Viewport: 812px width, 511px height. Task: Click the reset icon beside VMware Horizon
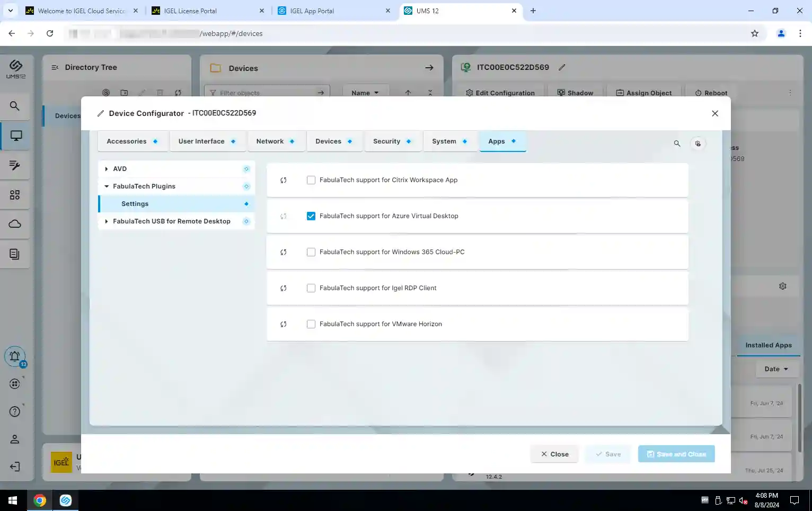pos(284,324)
